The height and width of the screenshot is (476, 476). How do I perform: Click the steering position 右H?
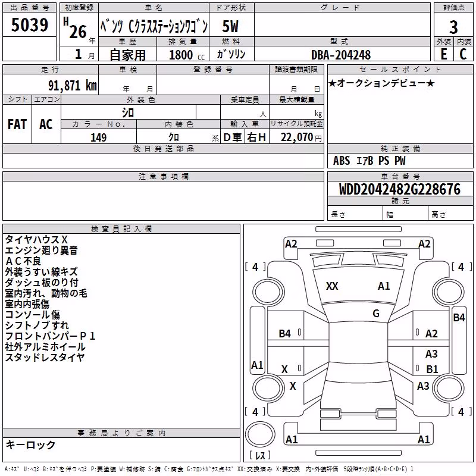pyautogui.click(x=256, y=137)
